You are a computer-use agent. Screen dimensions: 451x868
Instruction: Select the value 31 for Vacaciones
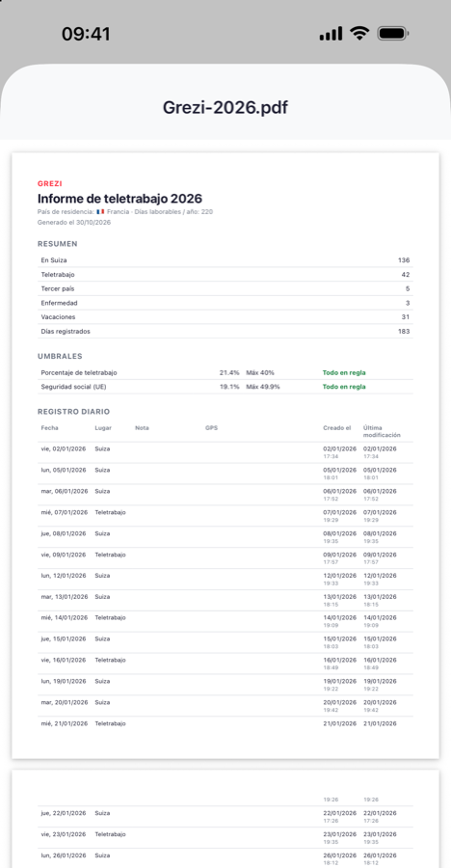pos(406,317)
